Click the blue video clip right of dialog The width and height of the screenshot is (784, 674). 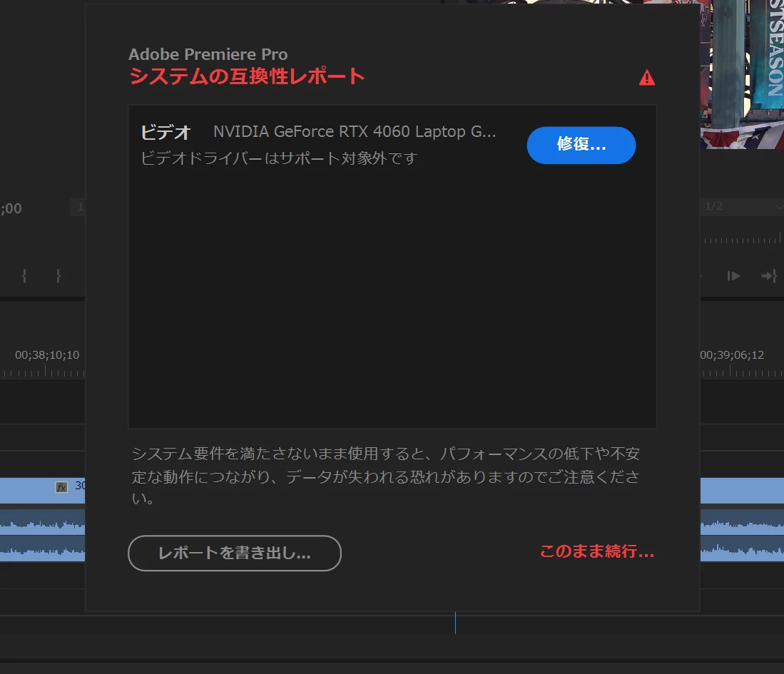point(742,491)
